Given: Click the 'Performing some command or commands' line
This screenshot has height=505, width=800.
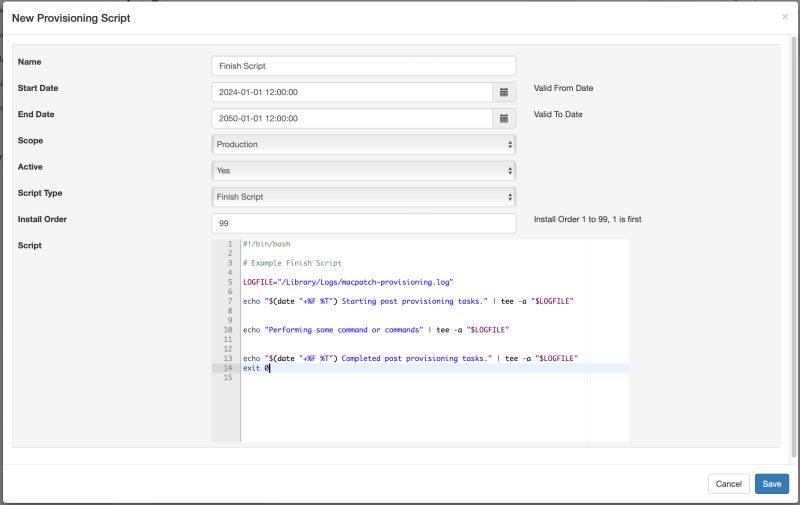Looking at the screenshot, I should (x=376, y=330).
